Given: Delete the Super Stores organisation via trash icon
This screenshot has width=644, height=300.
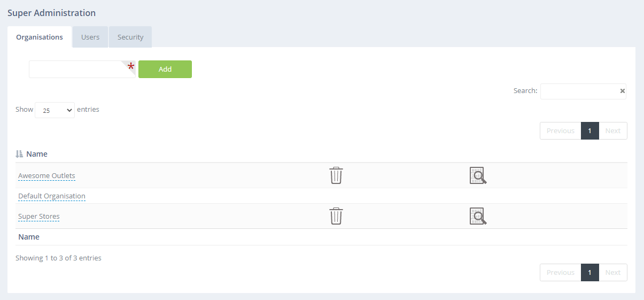Looking at the screenshot, I should [x=336, y=216].
